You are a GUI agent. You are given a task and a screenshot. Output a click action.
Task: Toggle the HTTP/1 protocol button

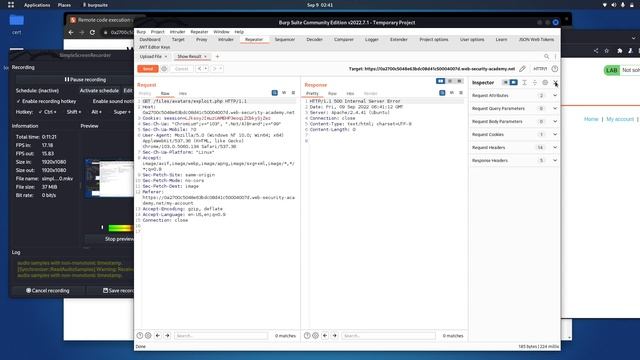point(540,69)
